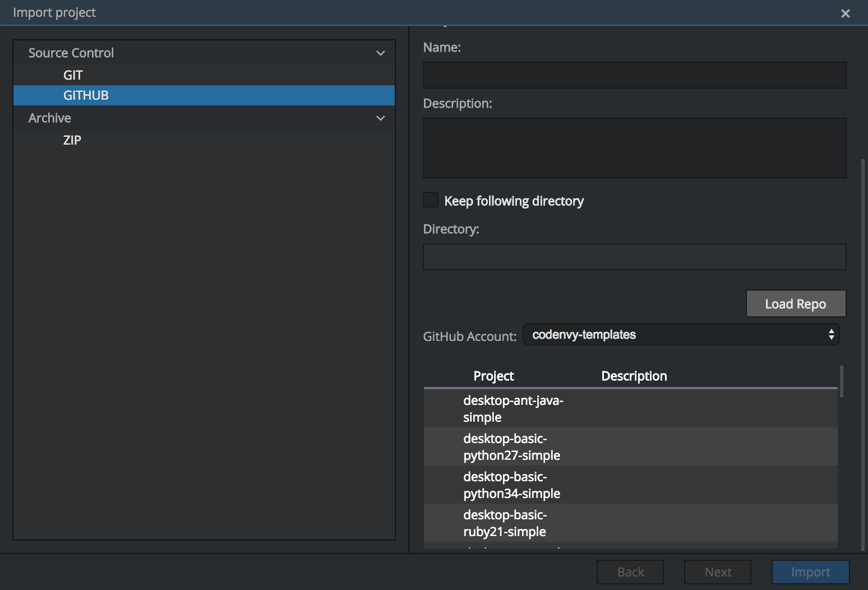Click the Project column header
This screenshot has width=868, height=590.
tap(493, 376)
